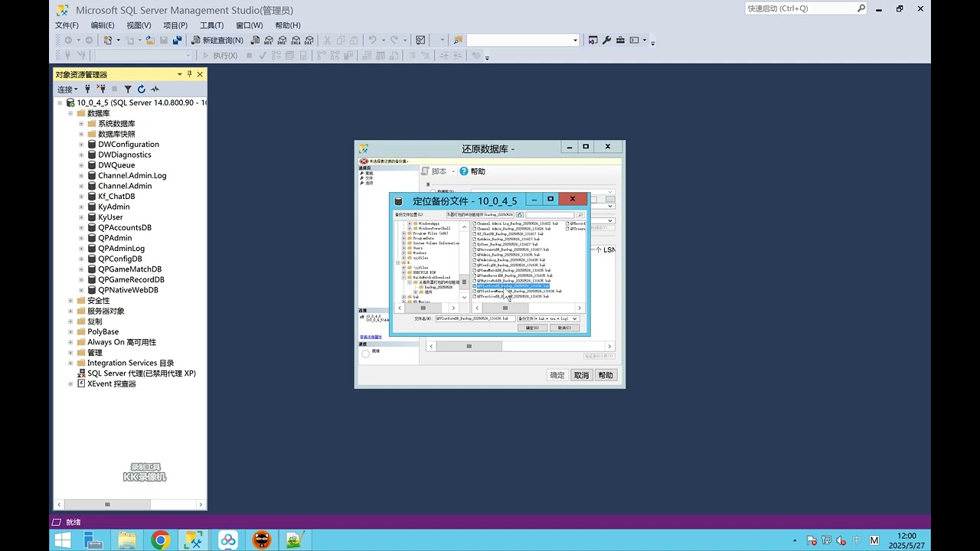Viewport: 980px width, 551px height.
Task: Click the Filter icon in Object Explorer
Action: [x=129, y=90]
